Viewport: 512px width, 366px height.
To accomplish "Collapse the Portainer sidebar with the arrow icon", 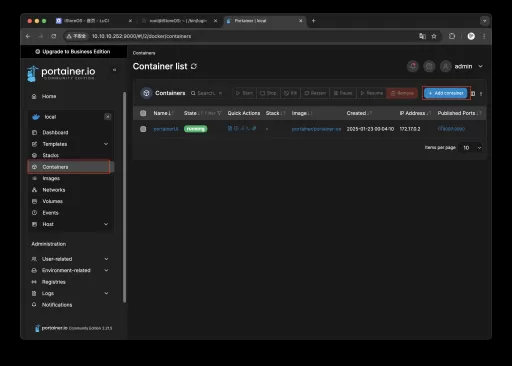I will tap(114, 70).
